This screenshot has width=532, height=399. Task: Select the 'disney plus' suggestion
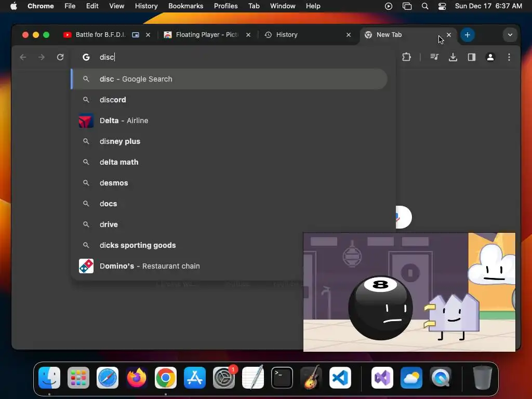(229, 141)
